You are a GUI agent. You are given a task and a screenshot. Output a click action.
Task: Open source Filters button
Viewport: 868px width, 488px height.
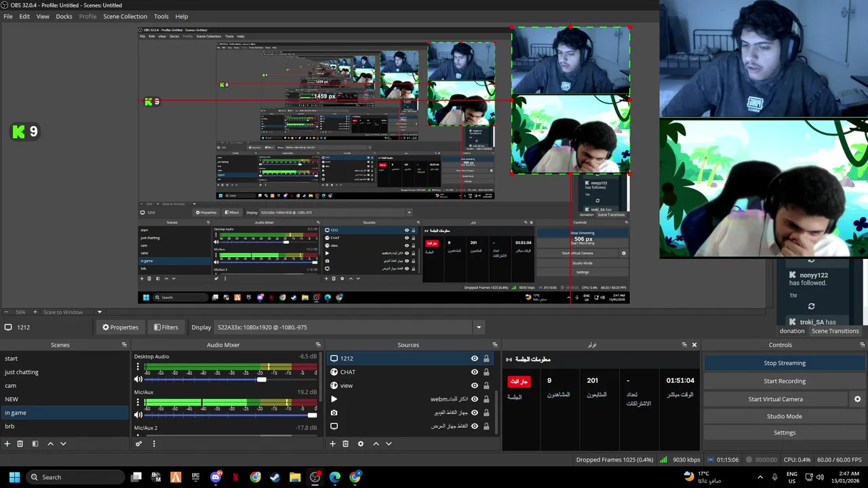166,327
